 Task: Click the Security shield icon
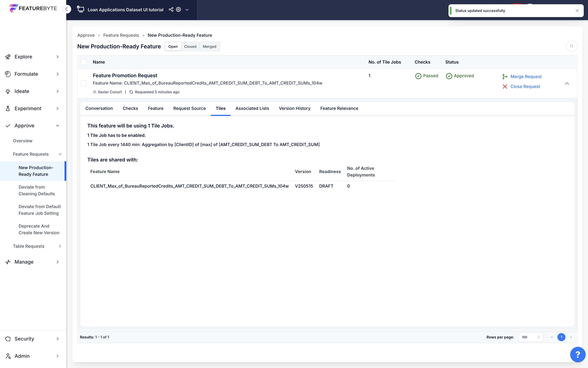click(x=8, y=339)
